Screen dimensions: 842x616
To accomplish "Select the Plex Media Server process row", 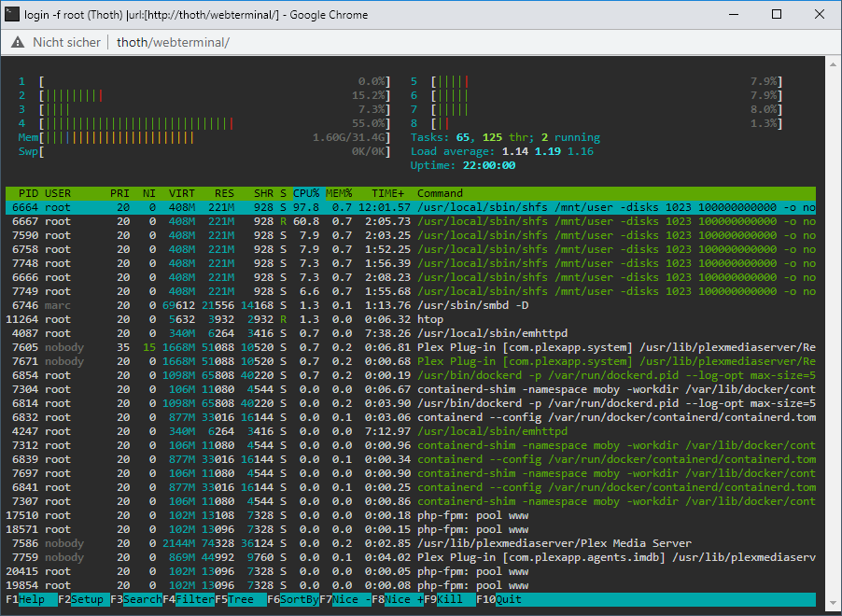I will (x=411, y=543).
